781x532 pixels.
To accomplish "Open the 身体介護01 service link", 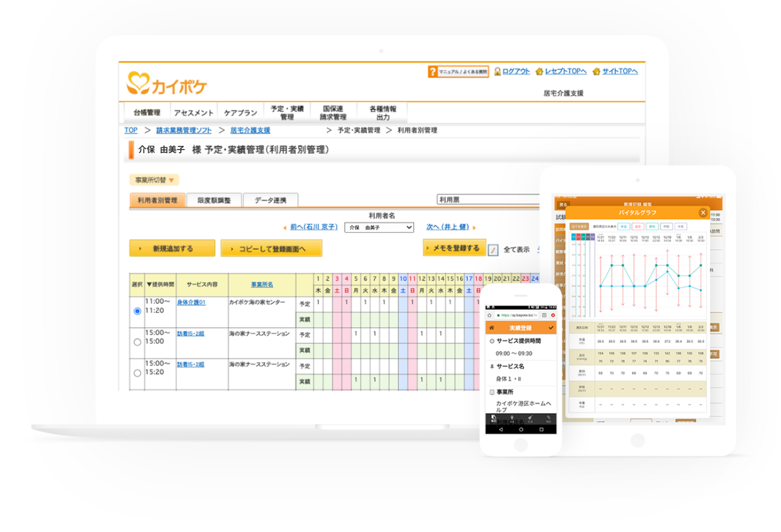I will pos(191,302).
